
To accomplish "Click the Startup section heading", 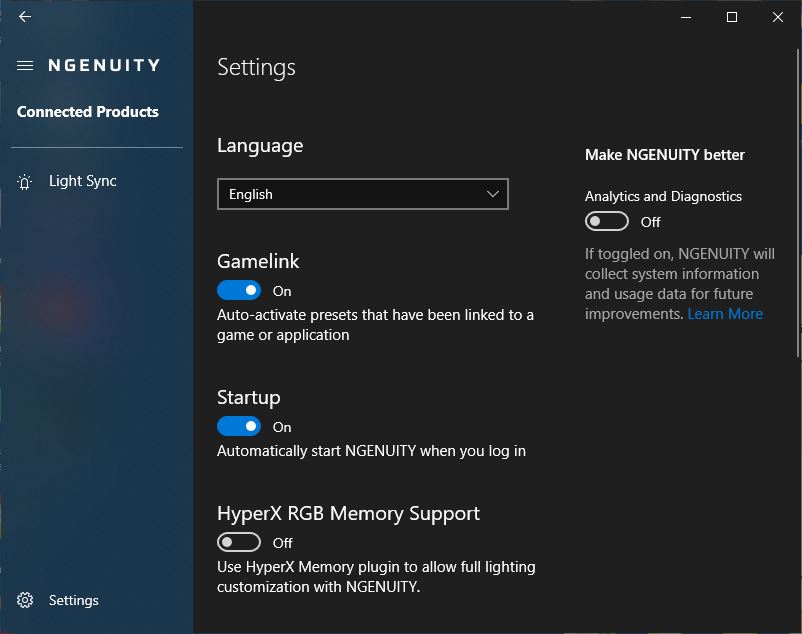I will pos(249,398).
